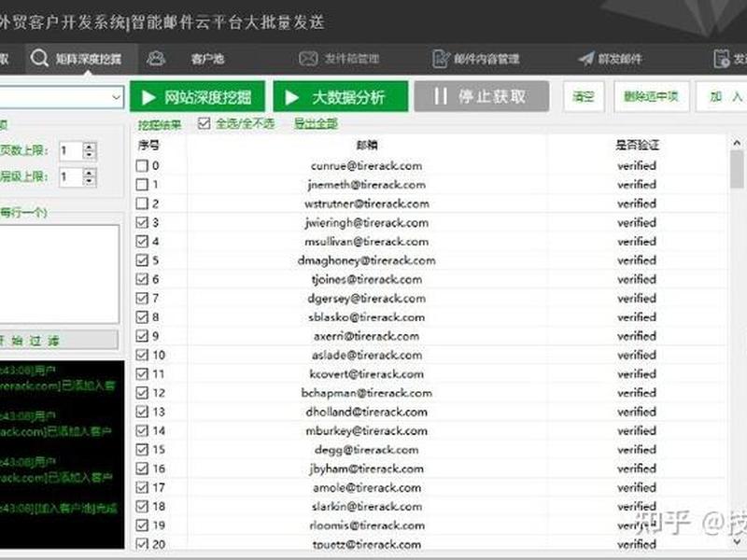Start 网站深度挖掘 green button
The height and width of the screenshot is (560, 747).
coord(197,97)
